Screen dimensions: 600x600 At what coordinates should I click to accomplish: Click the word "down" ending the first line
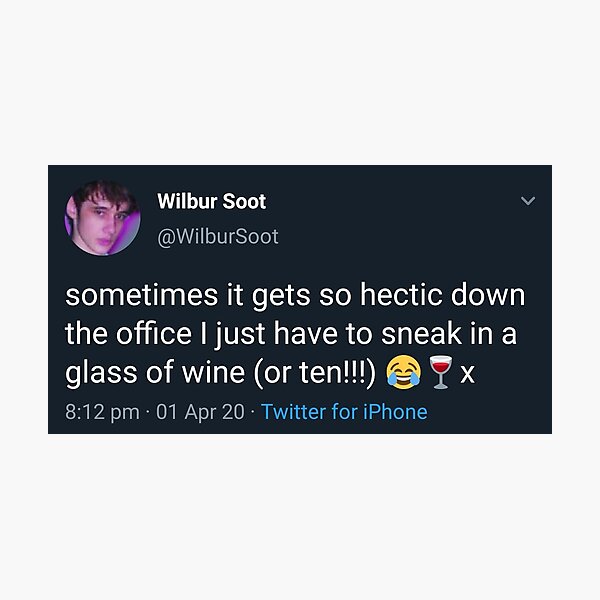[x=488, y=295]
